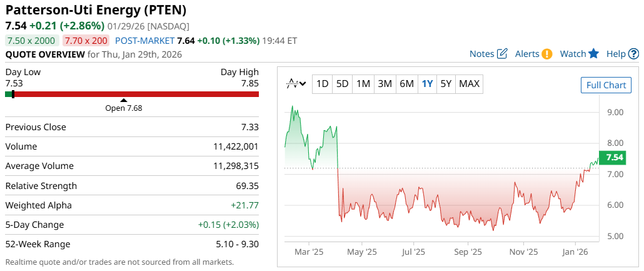This screenshot has height=271, width=644.
Task: Open the Full Chart button
Action: click(x=606, y=85)
